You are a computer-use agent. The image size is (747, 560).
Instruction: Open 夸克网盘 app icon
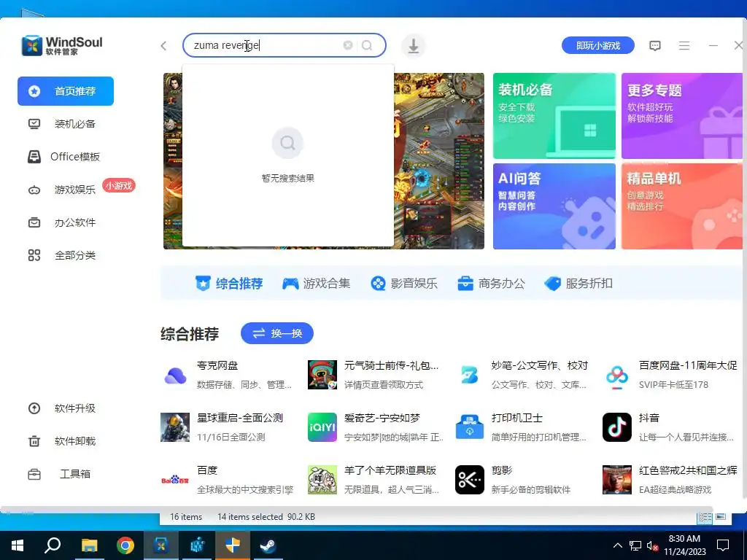click(175, 376)
